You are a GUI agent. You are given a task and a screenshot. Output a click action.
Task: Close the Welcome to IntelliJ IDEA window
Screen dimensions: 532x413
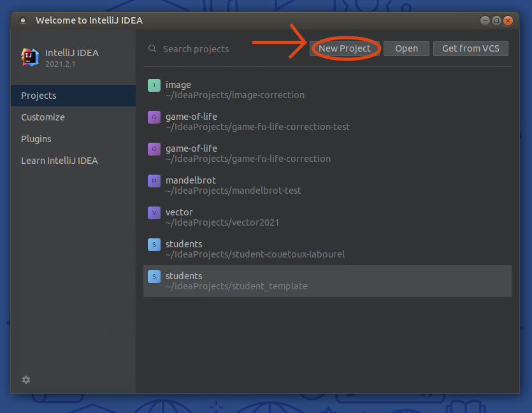(x=508, y=20)
